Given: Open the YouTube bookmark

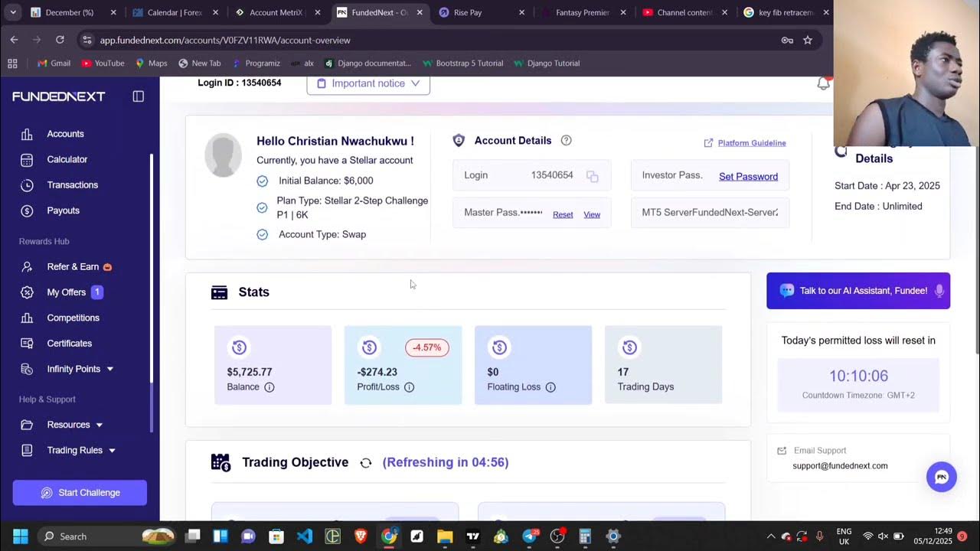Looking at the screenshot, I should tap(103, 64).
